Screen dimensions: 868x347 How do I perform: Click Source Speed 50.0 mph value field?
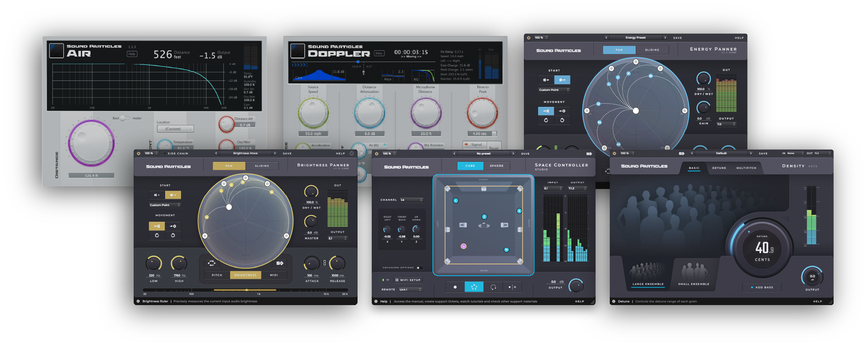coord(313,134)
